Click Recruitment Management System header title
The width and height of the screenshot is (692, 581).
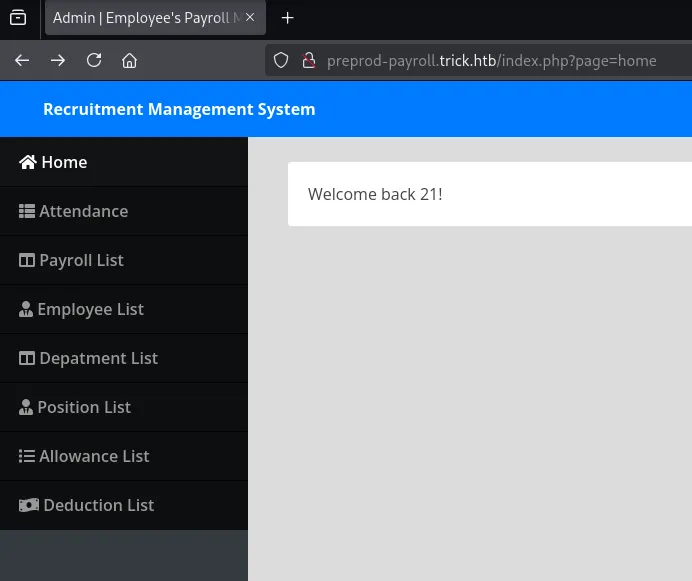click(x=179, y=109)
